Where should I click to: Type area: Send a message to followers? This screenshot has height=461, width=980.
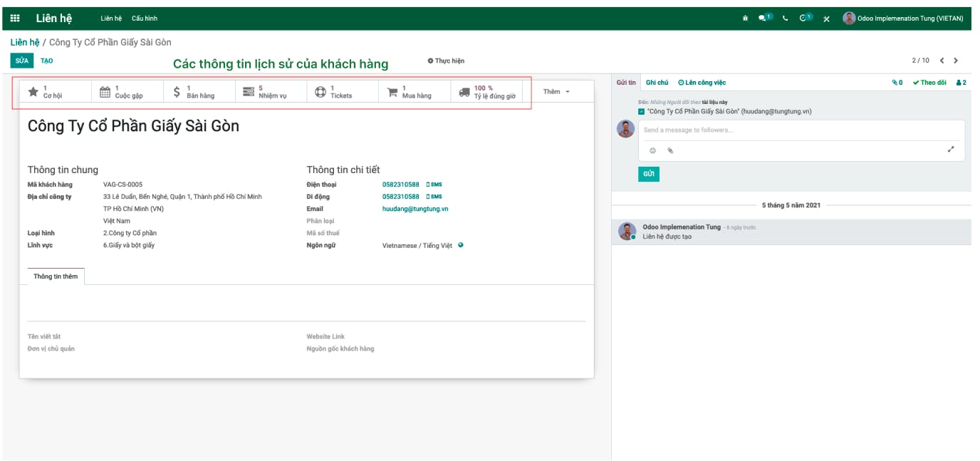click(801, 130)
